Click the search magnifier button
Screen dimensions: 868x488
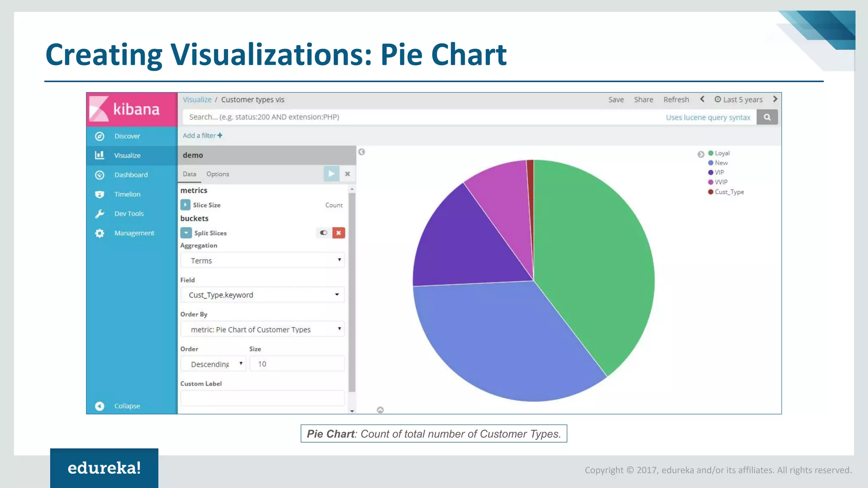pyautogui.click(x=767, y=117)
